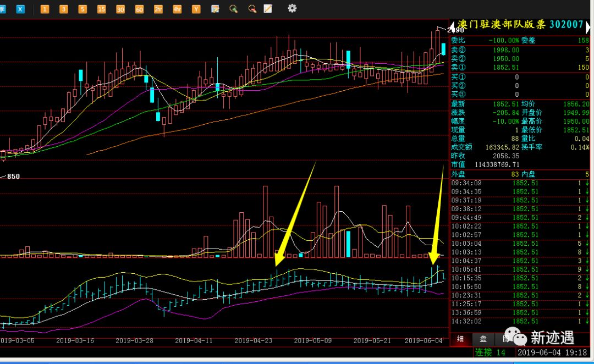
Task: Click stock title 澳门驻澳部队版票 302007
Action: coord(520,25)
